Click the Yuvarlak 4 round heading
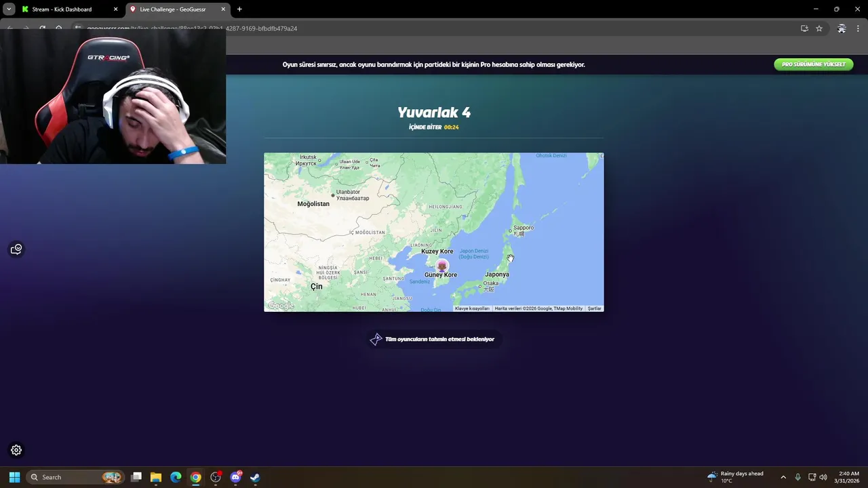Image resolution: width=868 pixels, height=488 pixels. (434, 113)
